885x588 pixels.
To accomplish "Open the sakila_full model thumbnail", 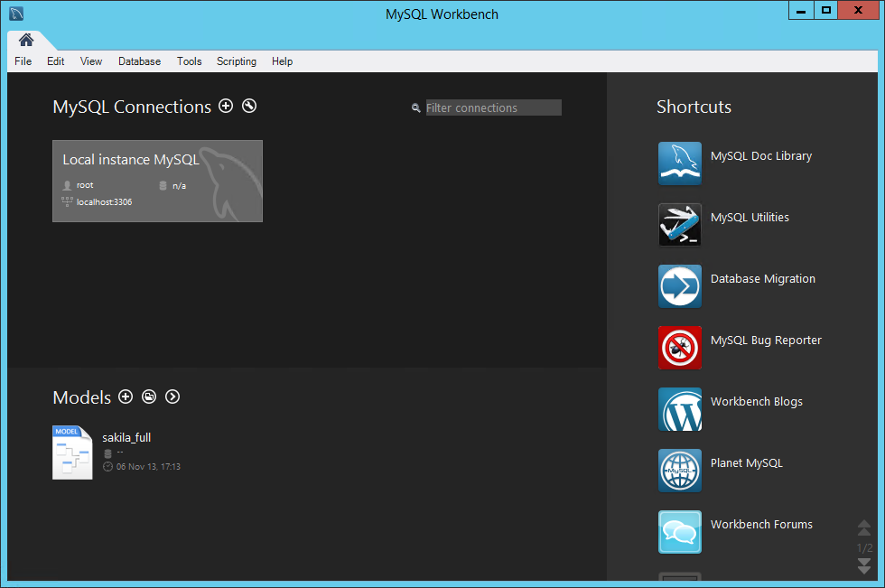I will click(x=72, y=452).
